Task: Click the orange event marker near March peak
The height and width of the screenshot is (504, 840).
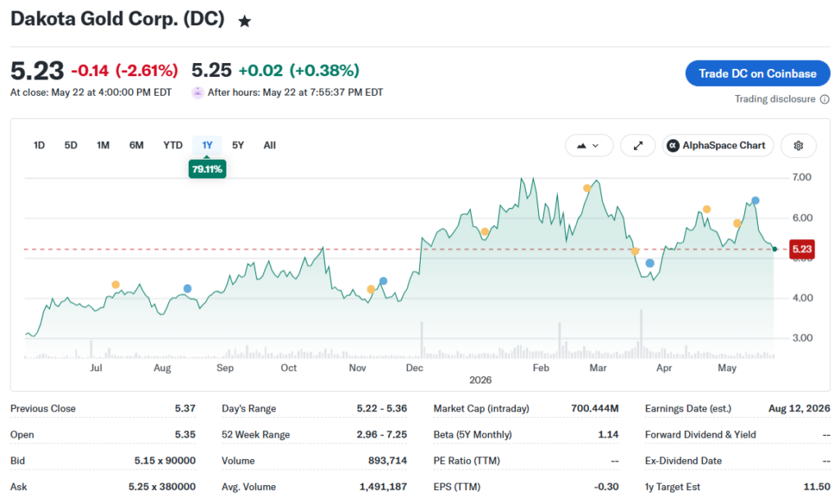Action: [x=587, y=188]
